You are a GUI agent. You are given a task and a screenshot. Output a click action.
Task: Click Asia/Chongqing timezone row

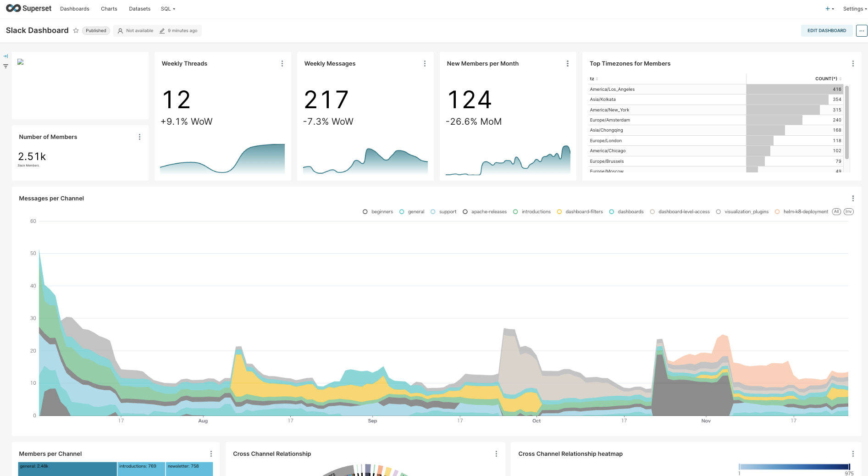(716, 130)
